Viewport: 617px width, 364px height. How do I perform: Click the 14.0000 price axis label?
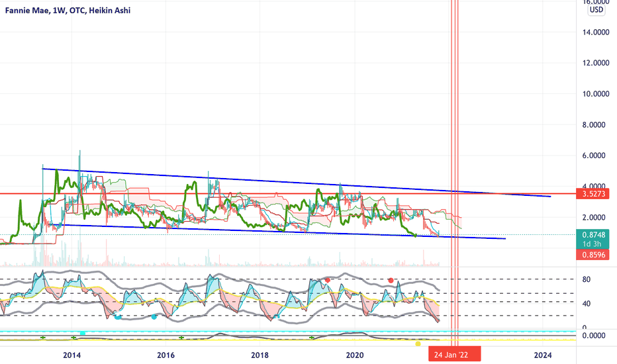(x=596, y=32)
